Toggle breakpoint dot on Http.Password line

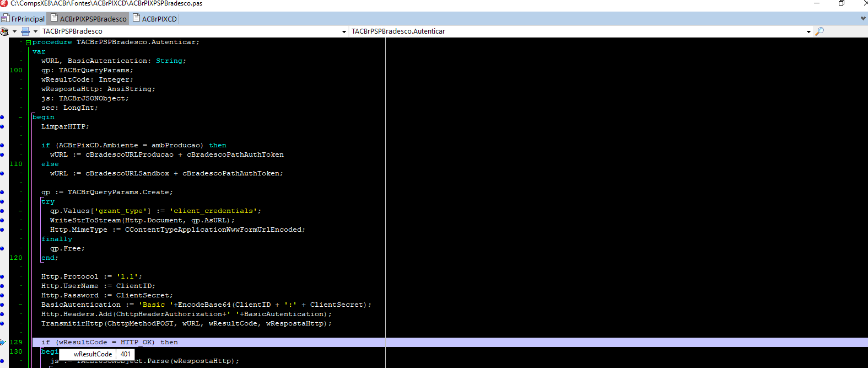(2, 295)
